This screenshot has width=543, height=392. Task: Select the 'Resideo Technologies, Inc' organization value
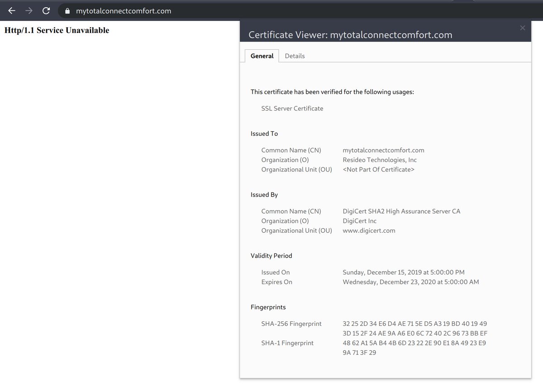click(380, 160)
